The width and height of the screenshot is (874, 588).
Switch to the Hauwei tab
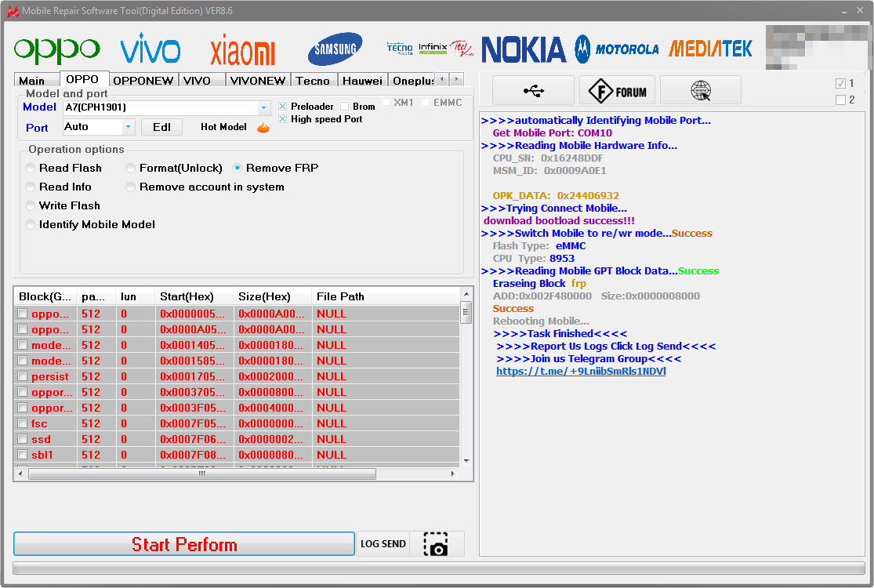click(x=362, y=80)
